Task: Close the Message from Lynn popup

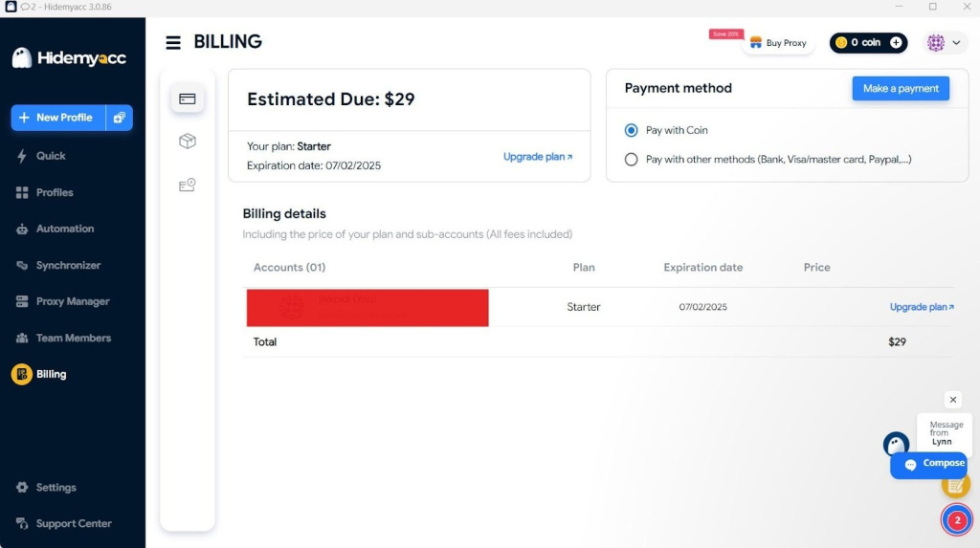Action: (x=952, y=400)
